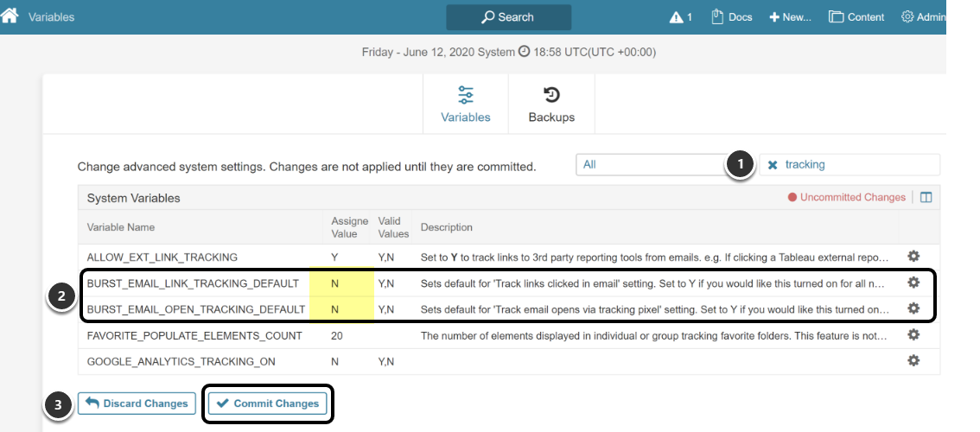Click gear icon for ALLOW_EXT_LINK_TRACKING row
The image size is (980, 432).
913,257
